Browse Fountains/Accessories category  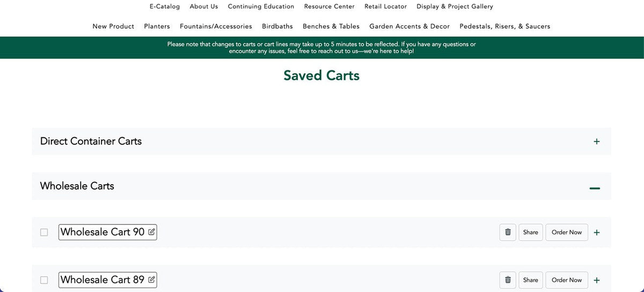click(216, 26)
